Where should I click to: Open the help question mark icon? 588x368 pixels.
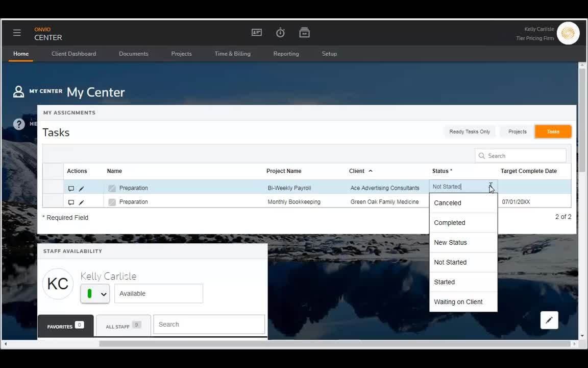coord(19,124)
